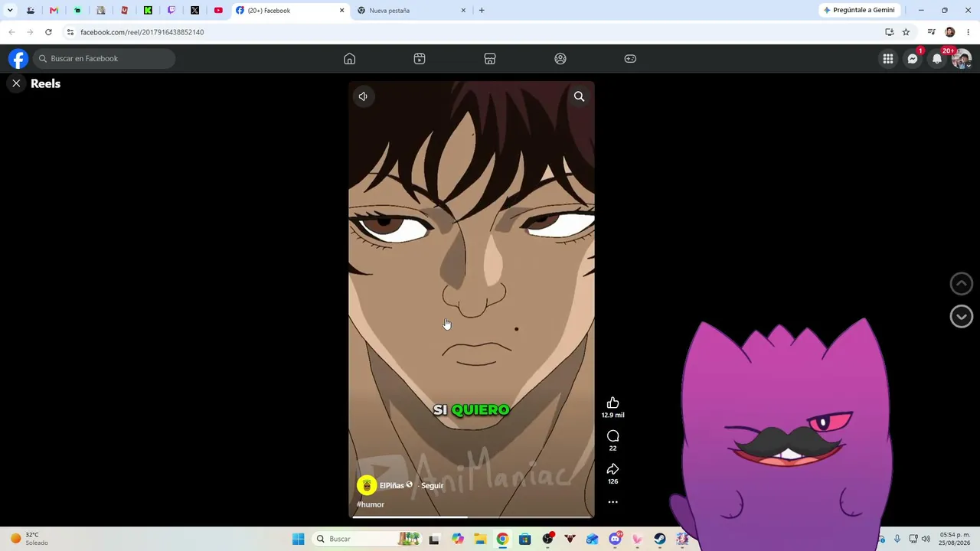Open the Reels/Video tab icon
The image size is (980, 551).
tap(420, 59)
